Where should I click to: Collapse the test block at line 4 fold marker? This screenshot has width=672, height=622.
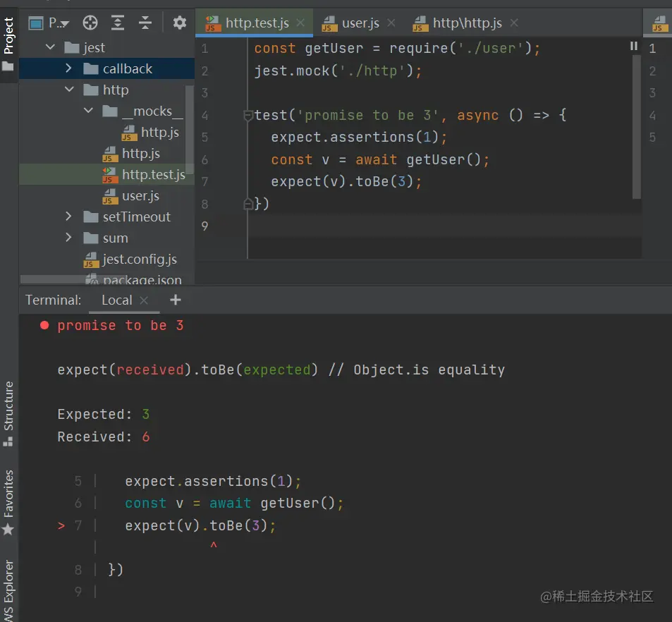point(248,116)
